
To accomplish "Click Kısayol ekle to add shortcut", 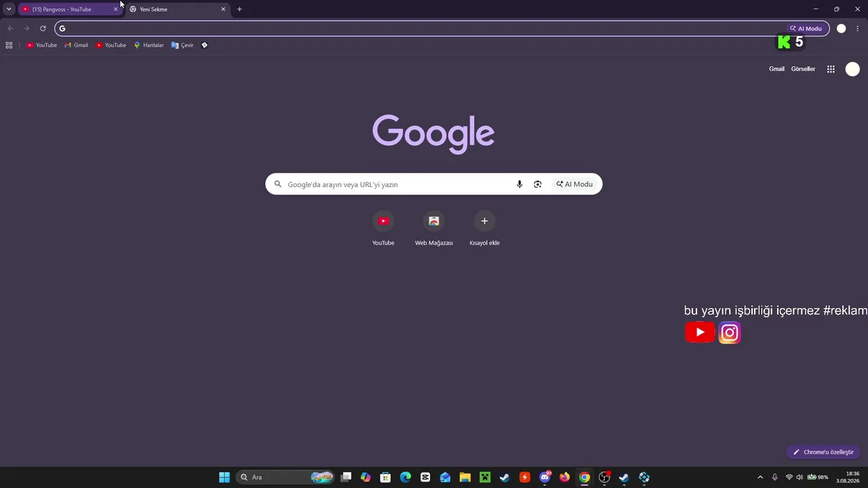I will (x=484, y=229).
